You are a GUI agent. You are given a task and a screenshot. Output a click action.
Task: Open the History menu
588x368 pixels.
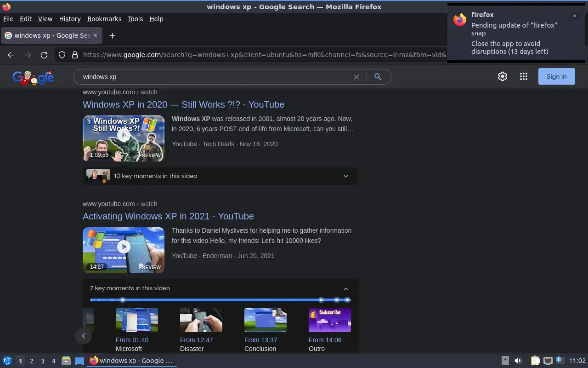(70, 19)
